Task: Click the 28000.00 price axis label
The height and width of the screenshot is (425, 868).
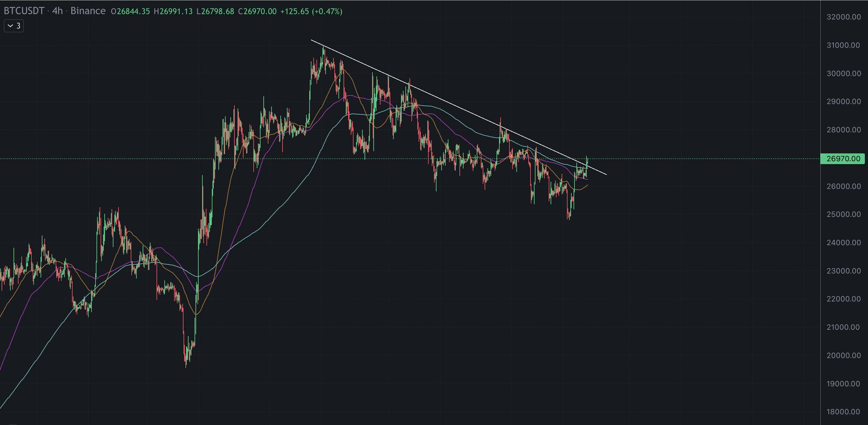Action: [843, 130]
